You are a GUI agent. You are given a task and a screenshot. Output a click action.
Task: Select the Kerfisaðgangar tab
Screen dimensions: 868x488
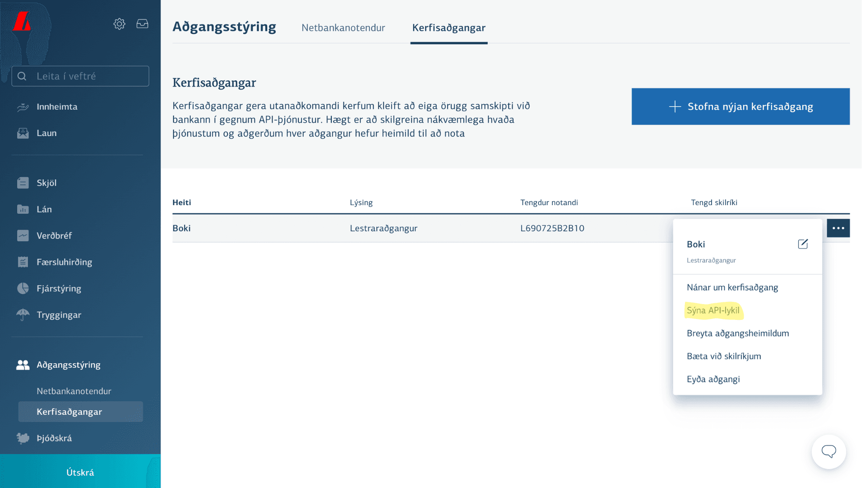click(x=448, y=28)
